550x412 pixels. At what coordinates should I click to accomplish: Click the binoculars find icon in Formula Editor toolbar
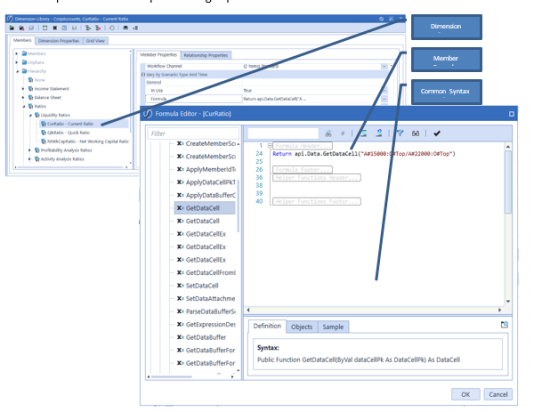(x=328, y=134)
